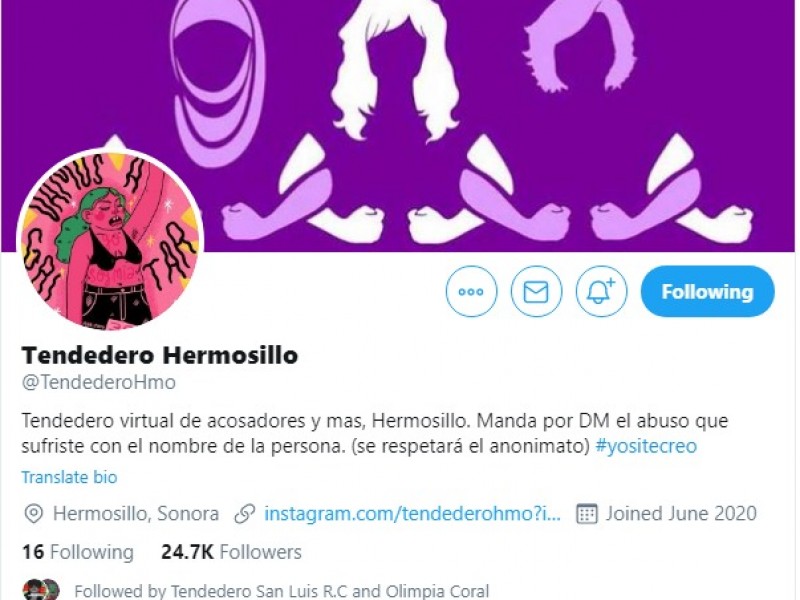Click the calendar icon near Joined date
This screenshot has width=800, height=600.
pos(586,514)
